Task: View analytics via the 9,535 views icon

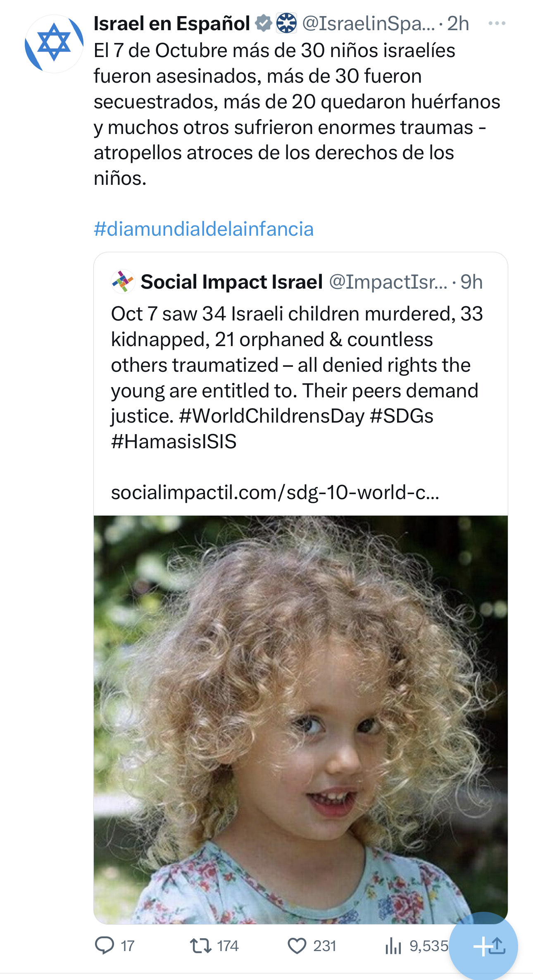Action: click(393, 945)
